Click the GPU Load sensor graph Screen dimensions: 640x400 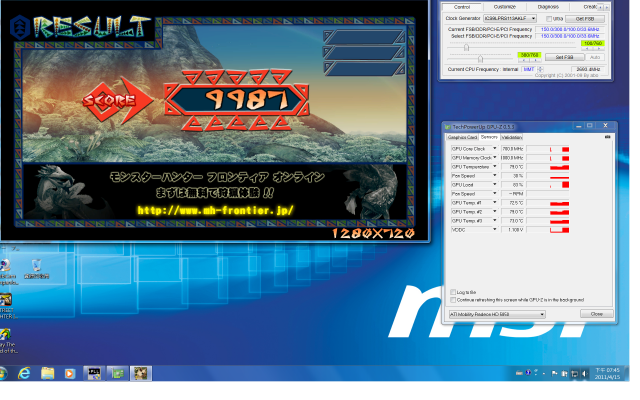548,185
